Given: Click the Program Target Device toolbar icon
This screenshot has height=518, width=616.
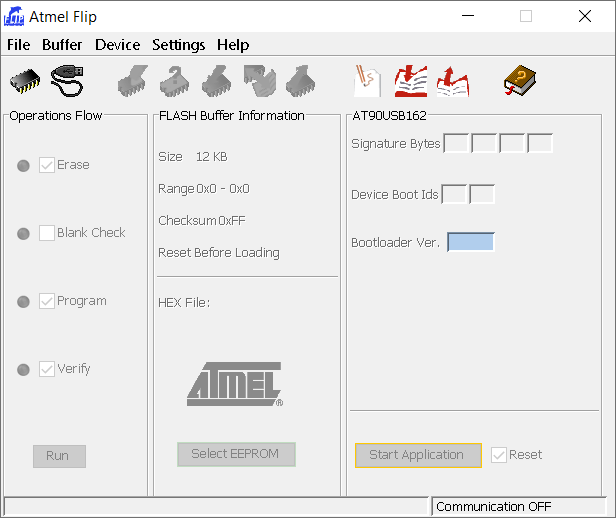Looking at the screenshot, I should click(x=216, y=81).
